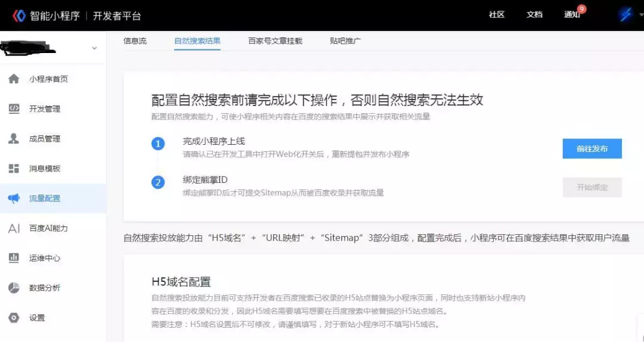Click the text about Web化开关
Image resolution: width=644 pixels, height=342 pixels.
tap(296, 154)
